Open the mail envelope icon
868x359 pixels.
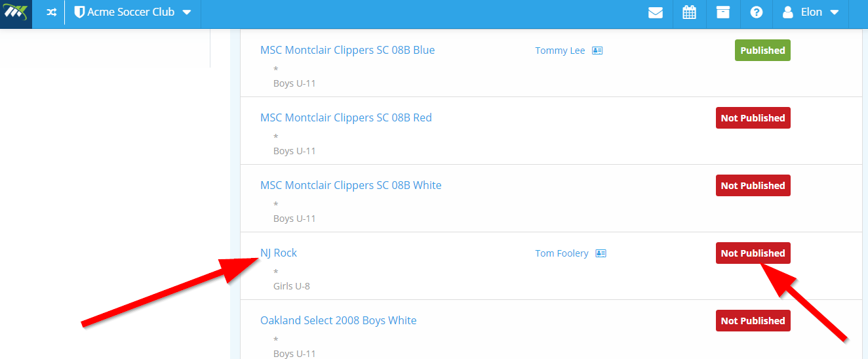[x=656, y=12]
